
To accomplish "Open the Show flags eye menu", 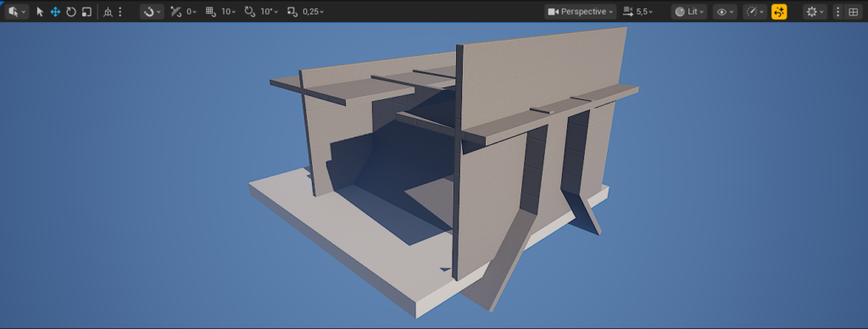I will click(x=725, y=12).
